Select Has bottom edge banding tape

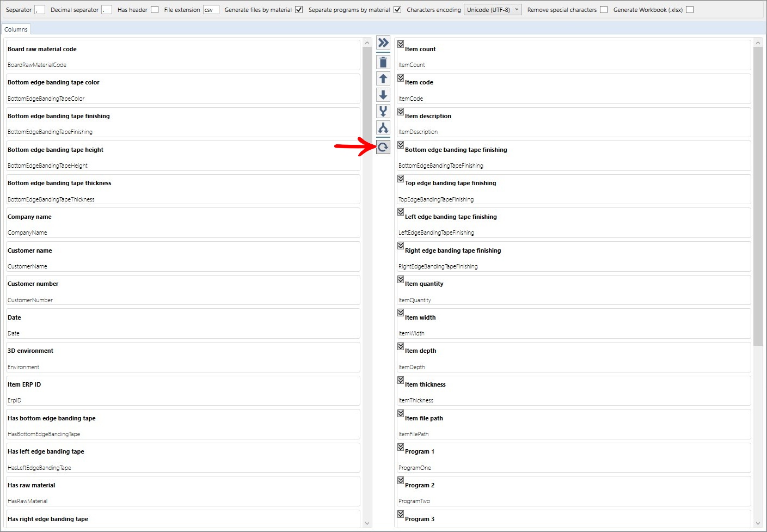[x=183, y=424]
